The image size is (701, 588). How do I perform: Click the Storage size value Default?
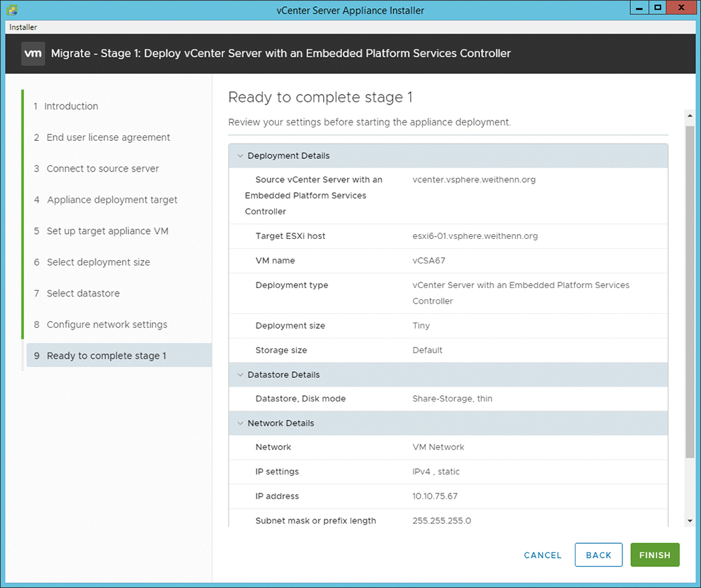428,350
